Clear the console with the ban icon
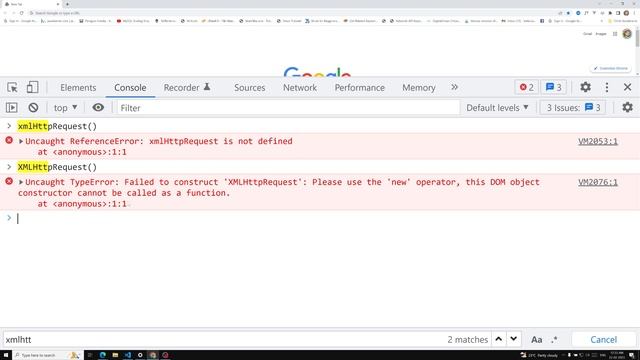 coord(33,108)
